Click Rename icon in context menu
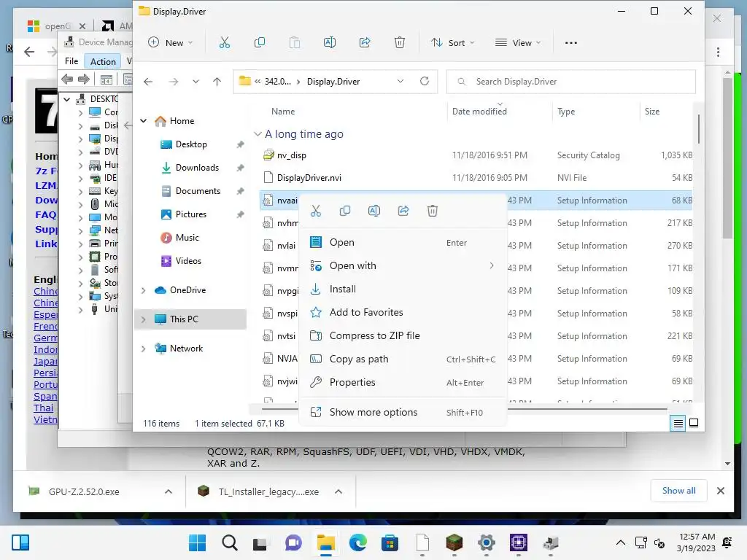 tap(374, 211)
